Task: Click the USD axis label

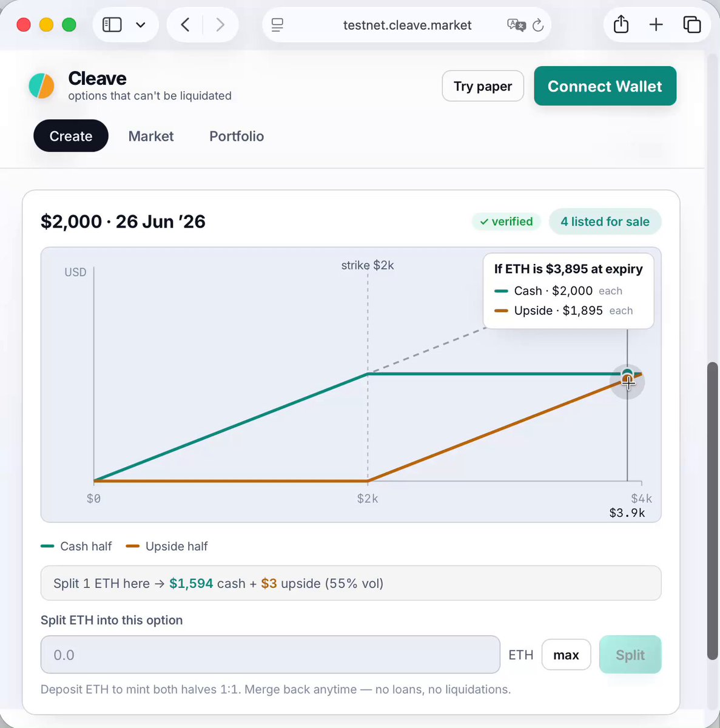Action: point(75,272)
